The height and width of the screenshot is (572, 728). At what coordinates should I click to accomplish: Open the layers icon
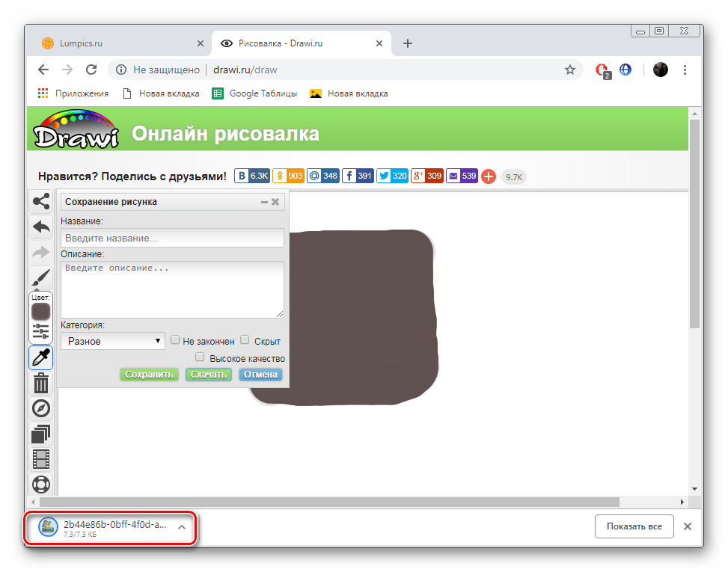coord(41,434)
